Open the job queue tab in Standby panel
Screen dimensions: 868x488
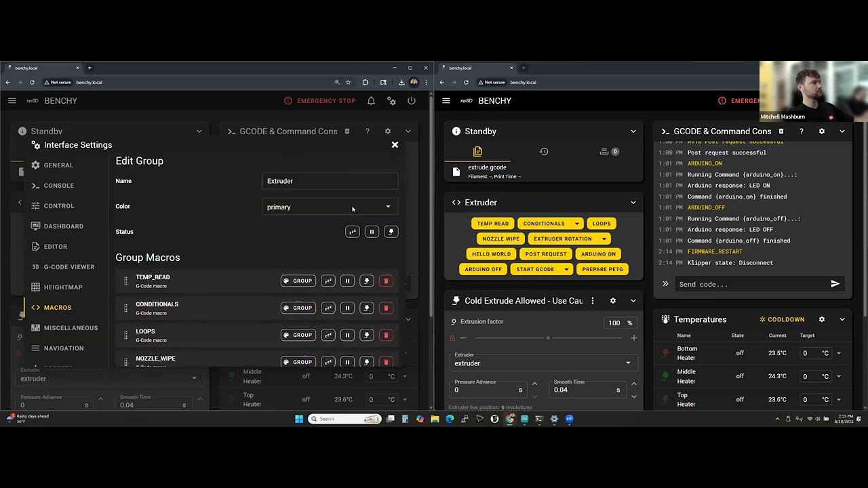click(x=609, y=152)
